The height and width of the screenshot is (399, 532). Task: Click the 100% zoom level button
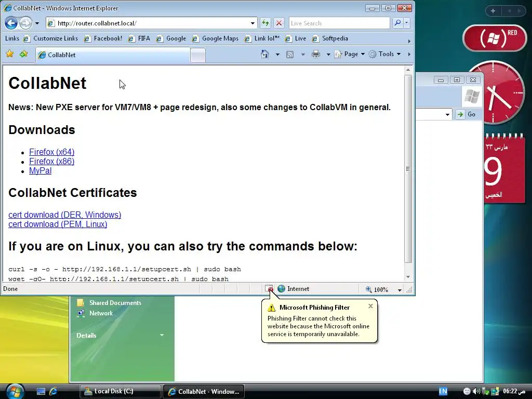(x=377, y=289)
